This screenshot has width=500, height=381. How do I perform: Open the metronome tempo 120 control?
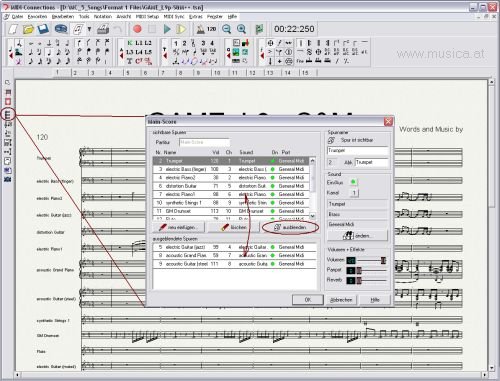click(207, 29)
